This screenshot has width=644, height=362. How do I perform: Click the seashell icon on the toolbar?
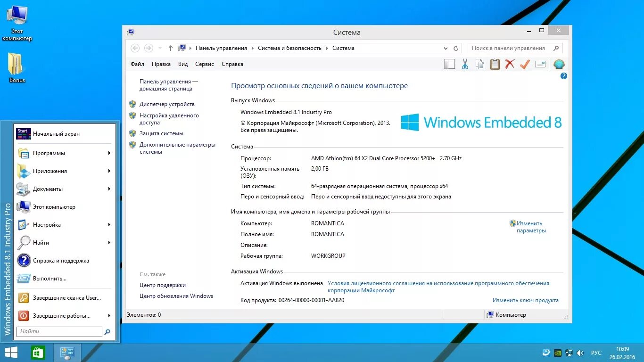(x=559, y=64)
